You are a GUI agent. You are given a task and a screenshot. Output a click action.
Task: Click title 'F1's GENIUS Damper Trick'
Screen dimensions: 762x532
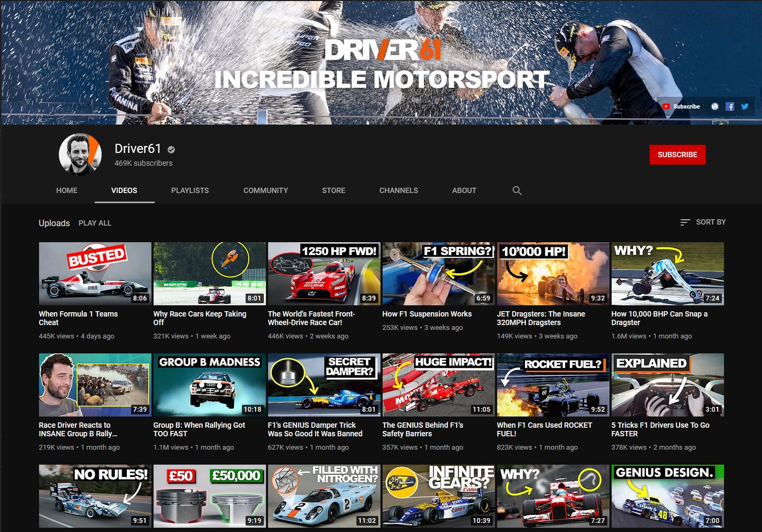[x=315, y=429]
